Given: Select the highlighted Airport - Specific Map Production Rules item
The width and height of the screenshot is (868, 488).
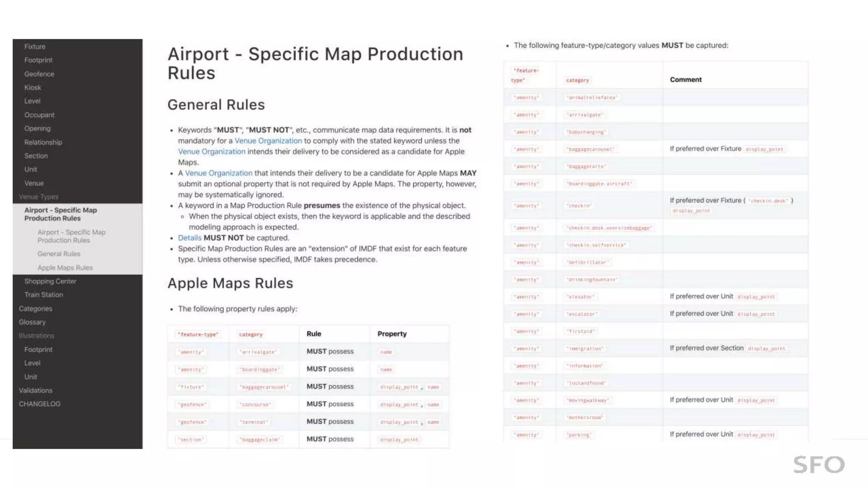Looking at the screenshot, I should [x=61, y=214].
